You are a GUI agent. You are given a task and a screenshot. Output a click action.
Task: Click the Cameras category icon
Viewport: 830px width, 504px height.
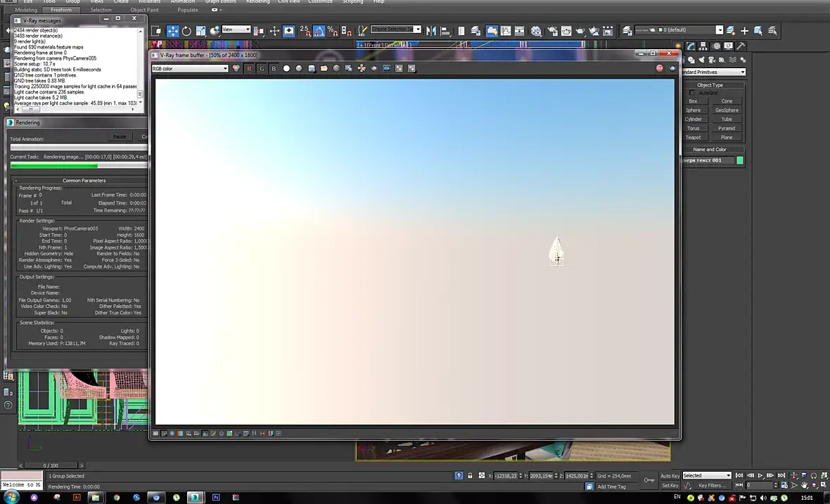coord(712,60)
